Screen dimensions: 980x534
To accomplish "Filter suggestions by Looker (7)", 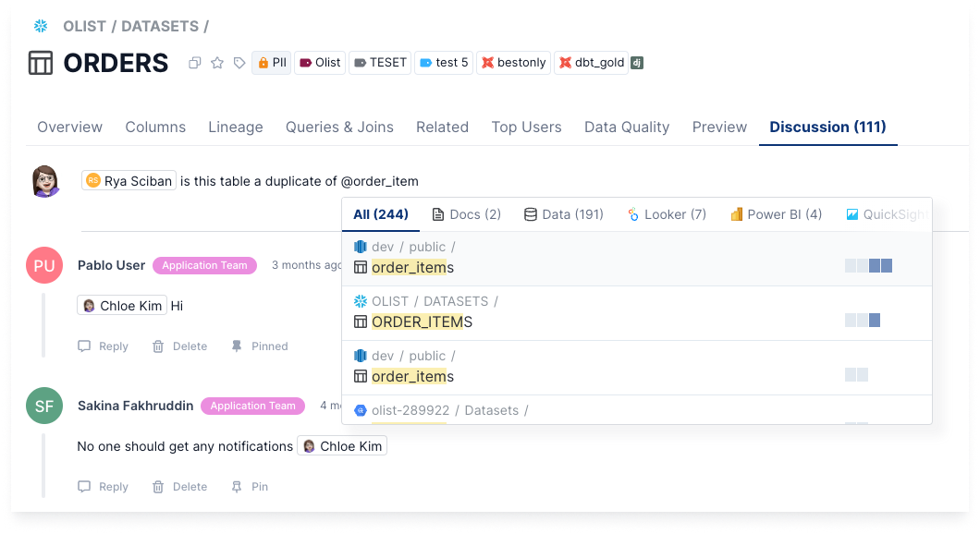I will click(666, 214).
